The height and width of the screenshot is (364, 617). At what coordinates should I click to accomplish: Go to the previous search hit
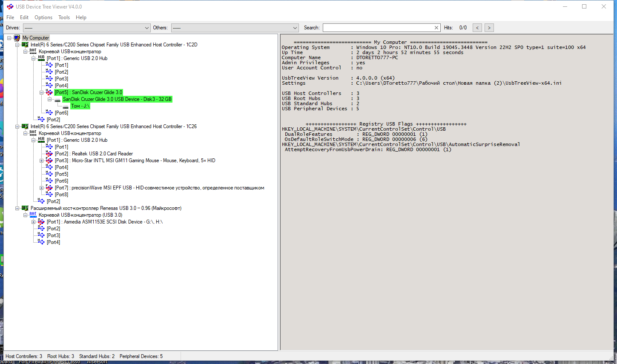[x=477, y=28]
